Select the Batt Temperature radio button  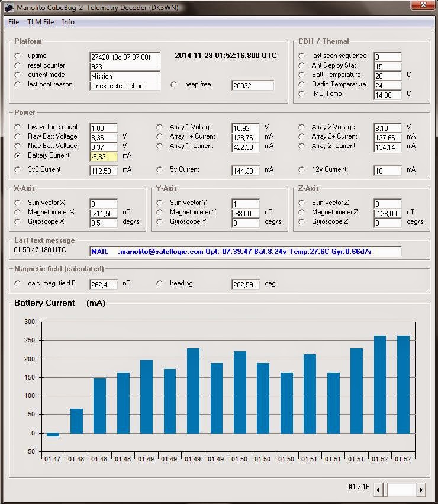point(301,75)
